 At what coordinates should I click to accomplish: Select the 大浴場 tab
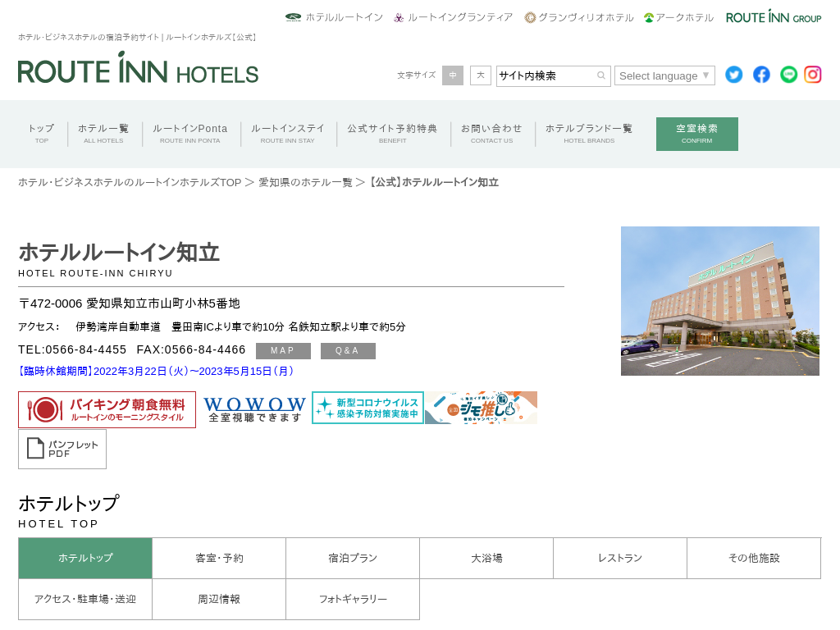click(486, 558)
